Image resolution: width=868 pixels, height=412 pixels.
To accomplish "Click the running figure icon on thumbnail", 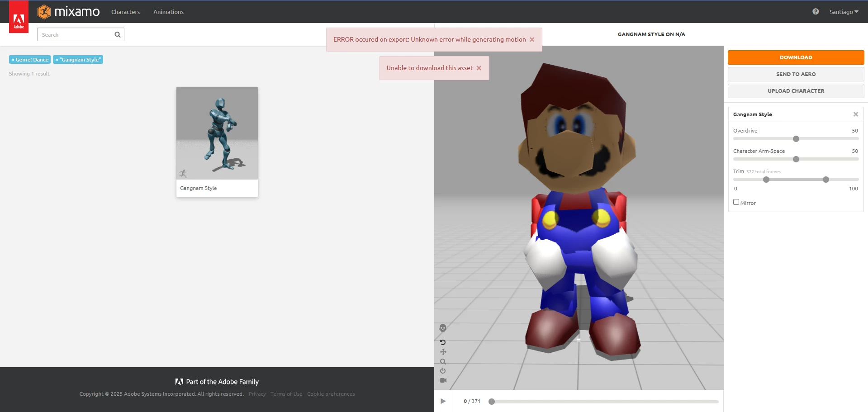I will 183,173.
